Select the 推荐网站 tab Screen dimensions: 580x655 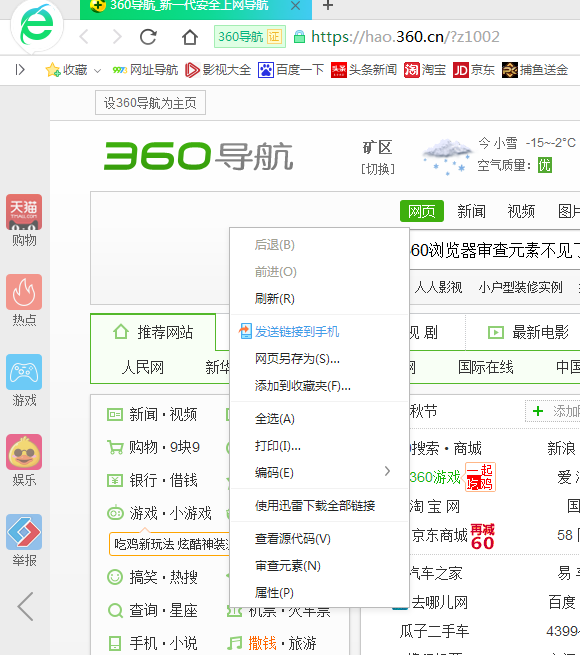pyautogui.click(x=153, y=333)
